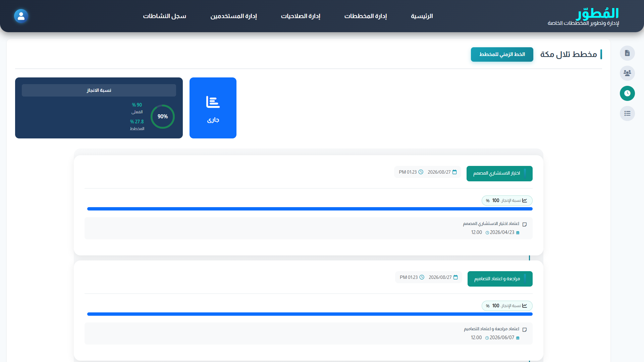The height and width of the screenshot is (362, 644).
Task: Click the 2026/06/07 task date text
Action: tap(502, 338)
